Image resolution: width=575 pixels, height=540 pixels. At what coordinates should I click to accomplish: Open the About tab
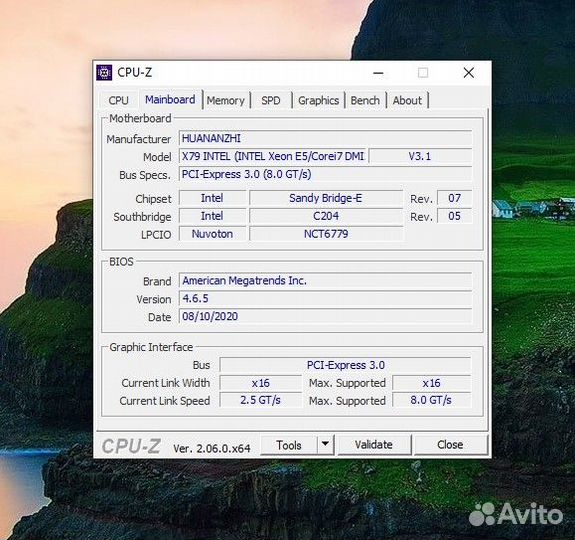pos(407,100)
